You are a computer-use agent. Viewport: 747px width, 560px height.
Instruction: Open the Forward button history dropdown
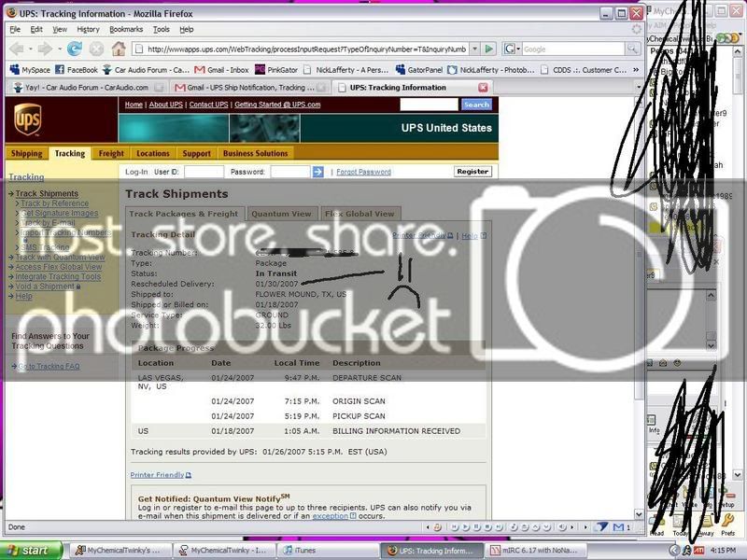coord(60,49)
